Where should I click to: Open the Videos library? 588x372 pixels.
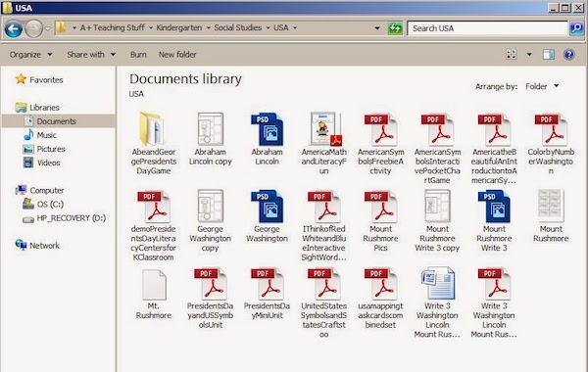tap(41, 163)
